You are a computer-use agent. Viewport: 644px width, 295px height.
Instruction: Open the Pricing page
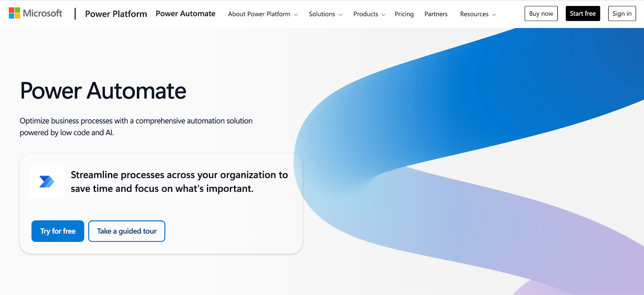tap(404, 14)
